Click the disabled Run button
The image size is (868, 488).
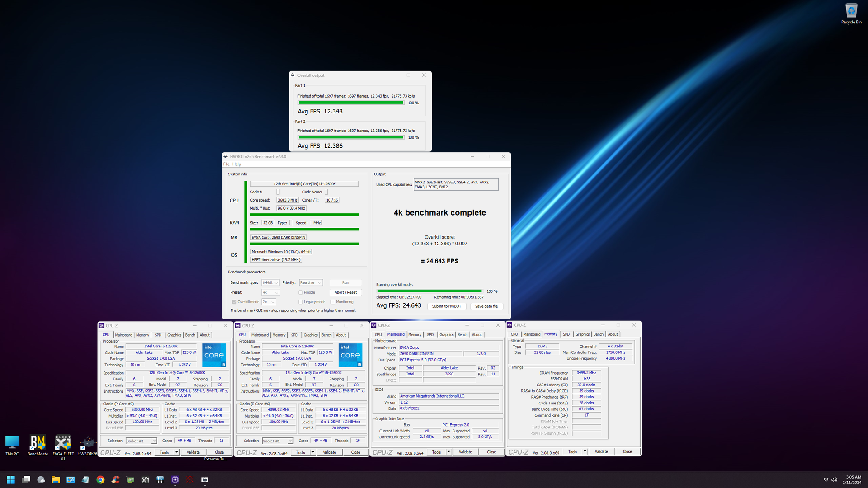click(x=346, y=282)
